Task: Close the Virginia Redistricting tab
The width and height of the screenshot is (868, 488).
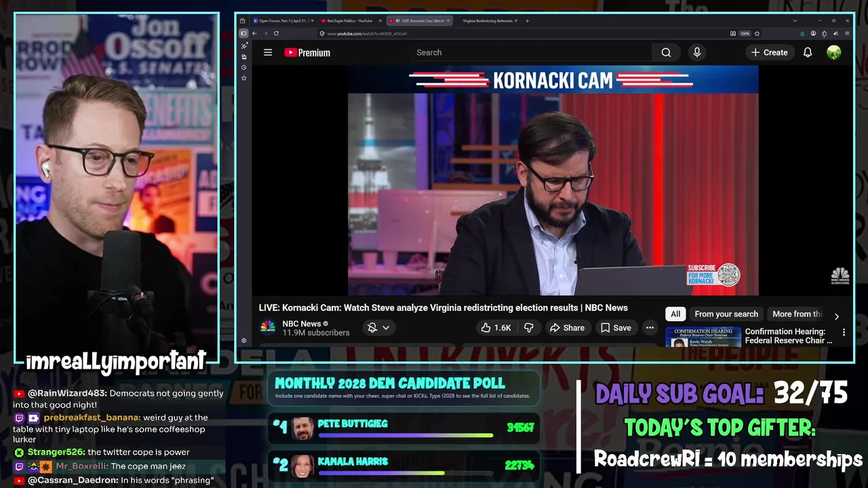Action: [x=516, y=21]
